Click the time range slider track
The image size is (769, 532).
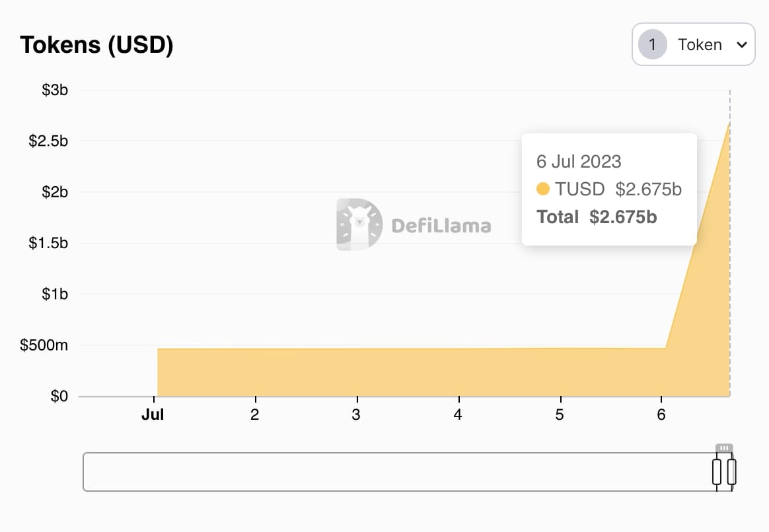[x=396, y=471]
